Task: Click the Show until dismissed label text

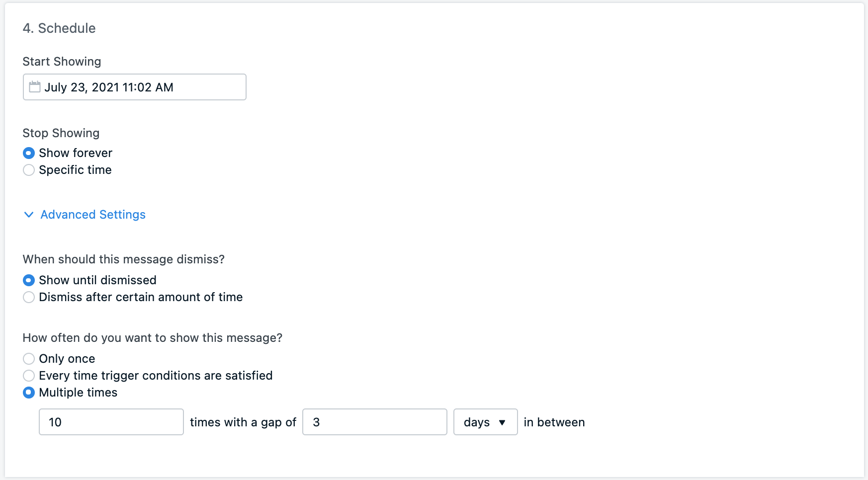Action: (97, 280)
